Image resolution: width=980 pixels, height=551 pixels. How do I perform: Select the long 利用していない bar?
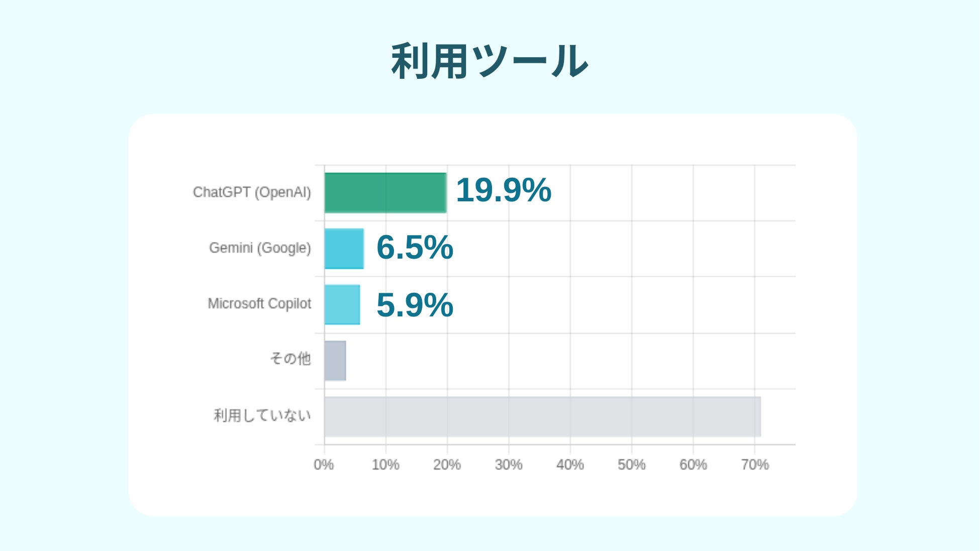[542, 416]
